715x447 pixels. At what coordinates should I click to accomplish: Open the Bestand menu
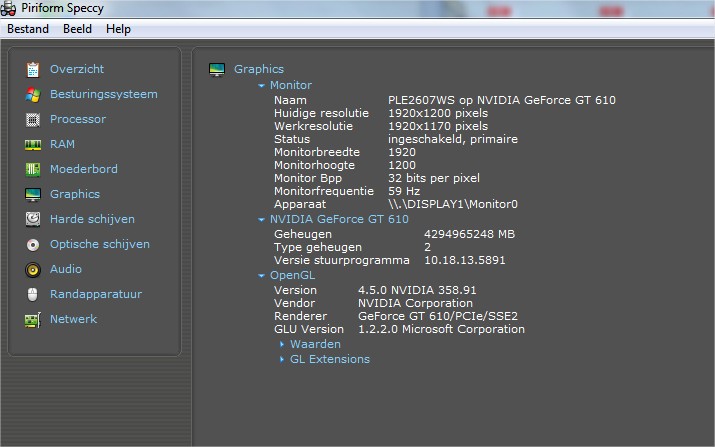(x=28, y=29)
